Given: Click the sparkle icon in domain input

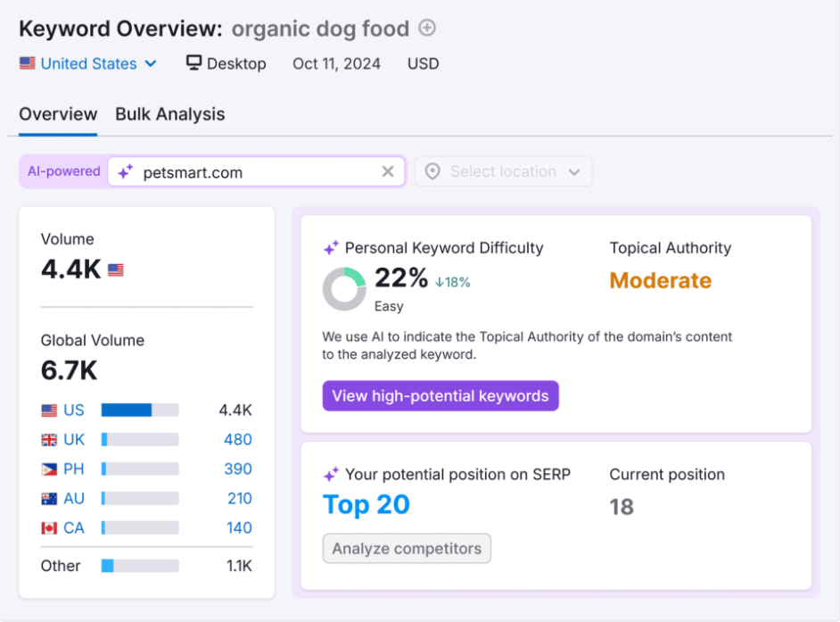Looking at the screenshot, I should pyautogui.click(x=126, y=172).
